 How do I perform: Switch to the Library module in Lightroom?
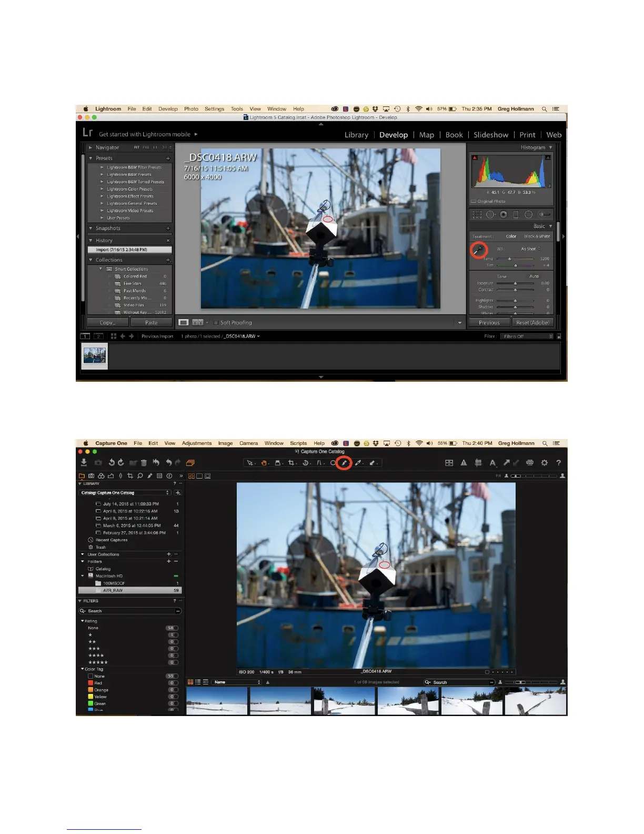pyautogui.click(x=356, y=135)
